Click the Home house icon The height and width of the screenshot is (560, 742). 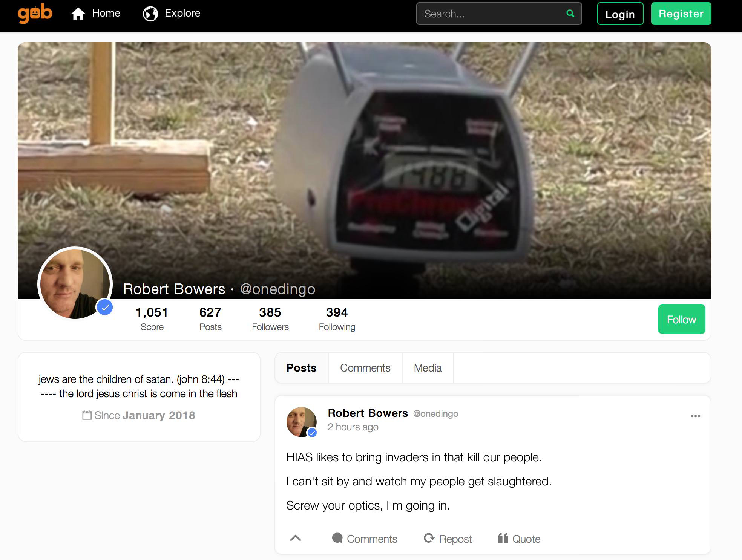point(78,14)
